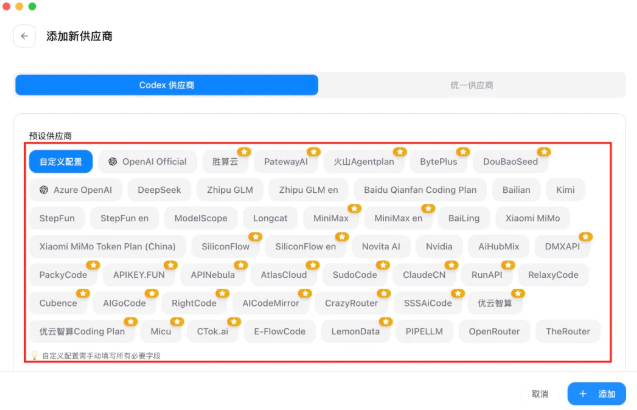Select the Zhipu GLM en preset
Viewport: 637px width, 410px height.
(308, 190)
